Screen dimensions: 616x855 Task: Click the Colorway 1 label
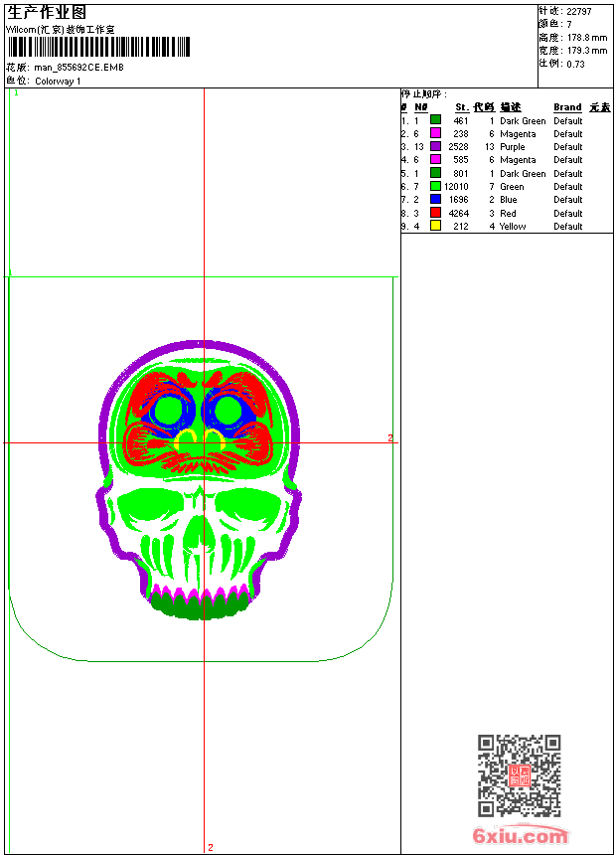tap(58, 82)
